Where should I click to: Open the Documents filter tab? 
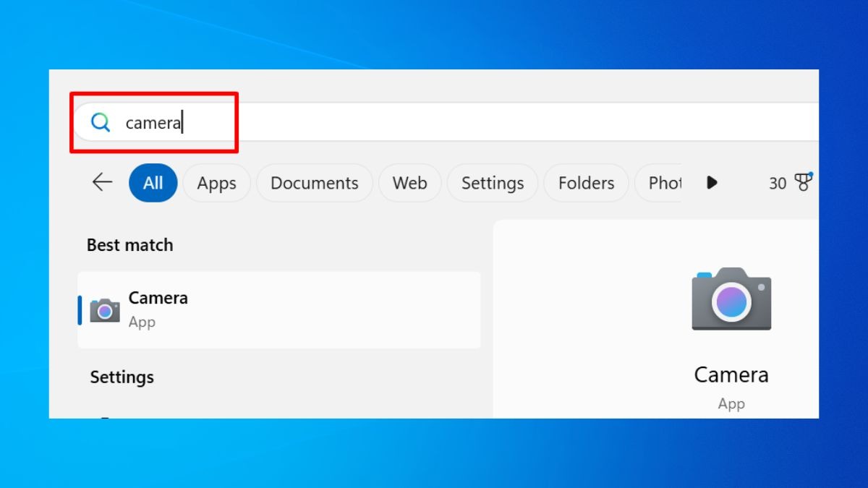click(315, 183)
